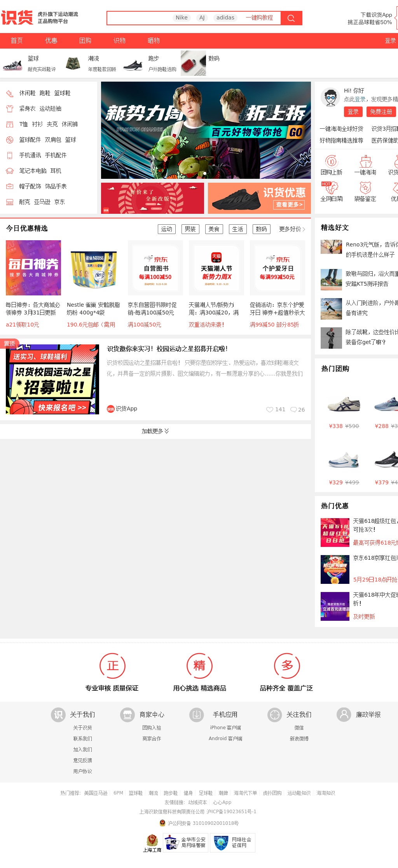Open the 识货 logo home link
This screenshot has height=868, width=398.
17,17
